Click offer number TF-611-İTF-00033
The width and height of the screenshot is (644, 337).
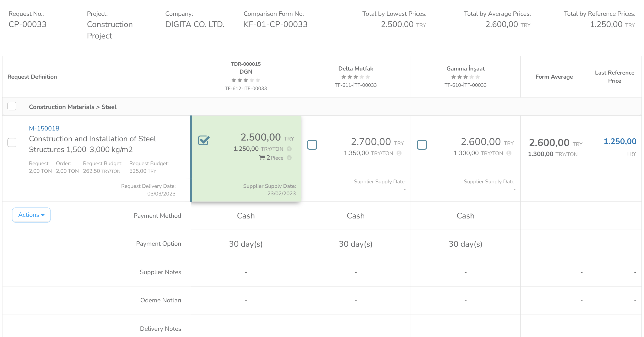click(355, 85)
